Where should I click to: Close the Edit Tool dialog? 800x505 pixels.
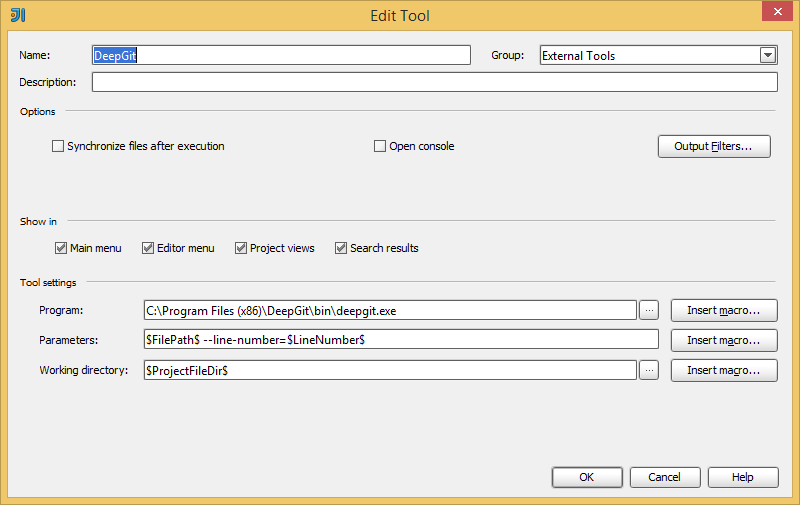click(774, 13)
